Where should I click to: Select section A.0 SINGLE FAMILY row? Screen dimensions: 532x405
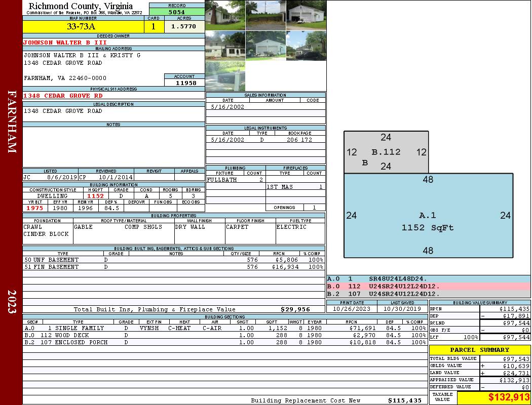tap(225, 328)
